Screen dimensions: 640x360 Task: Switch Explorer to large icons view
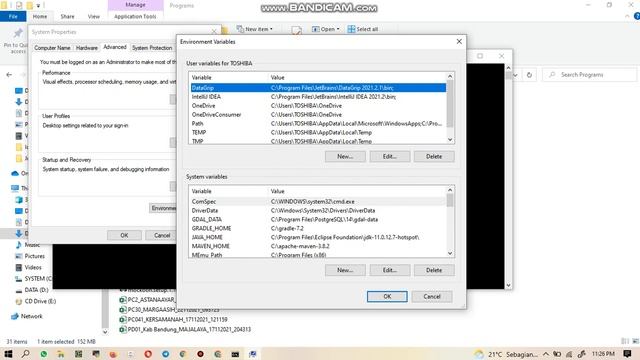click(636, 341)
